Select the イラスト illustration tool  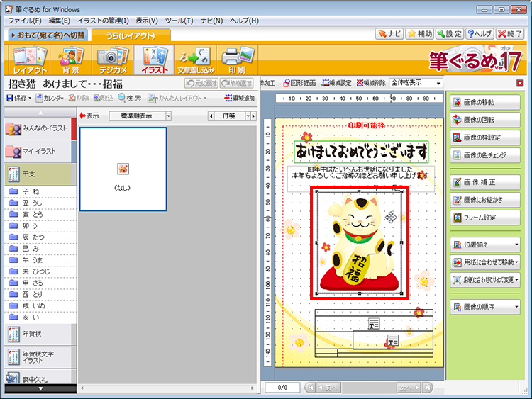pyautogui.click(x=154, y=60)
